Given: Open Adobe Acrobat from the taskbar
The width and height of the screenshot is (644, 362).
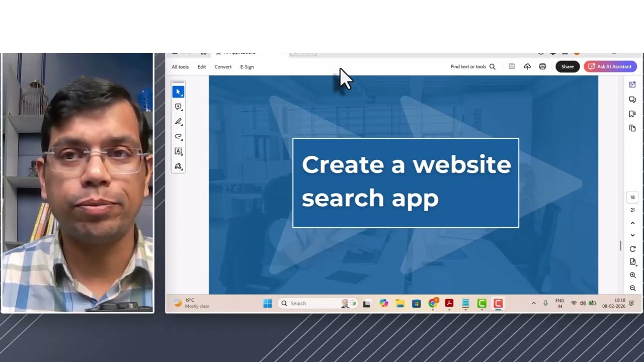Looking at the screenshot, I should point(449,303).
